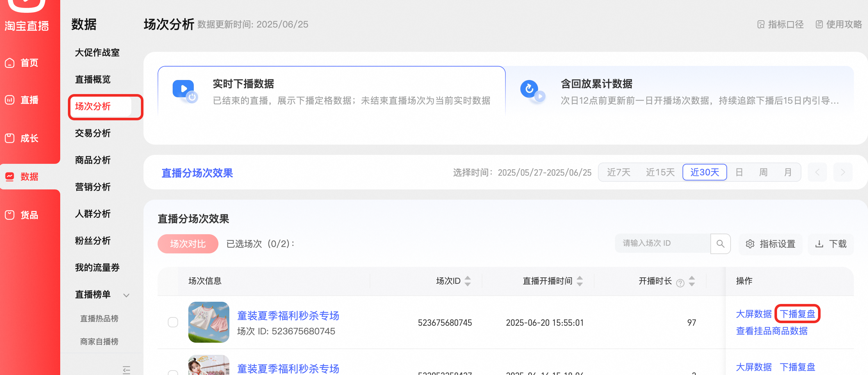Switch time range to 日

(x=739, y=172)
